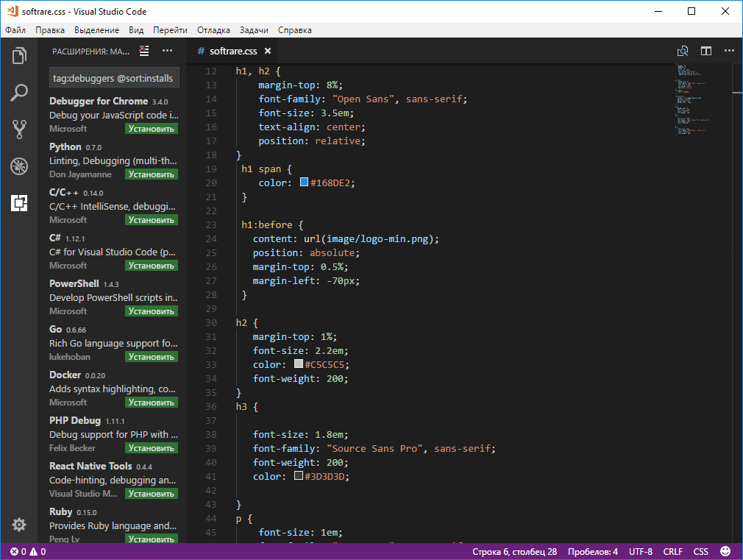The width and height of the screenshot is (743, 560).
Task: Open the Перейти menu
Action: point(170,30)
